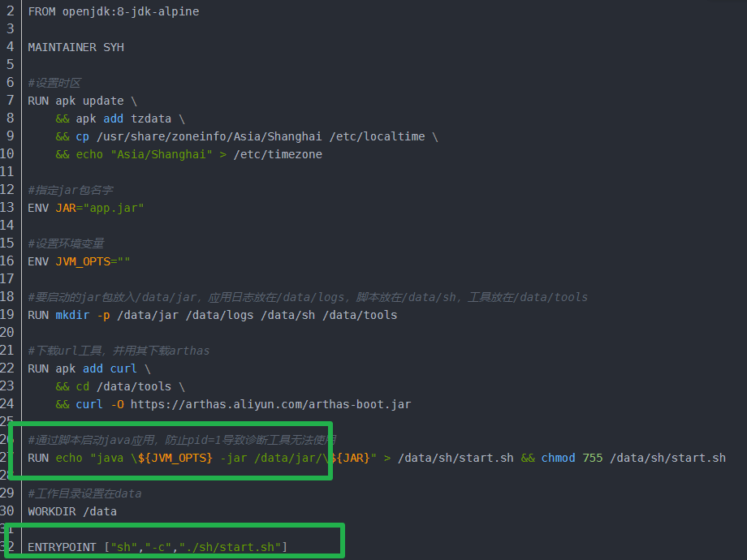The image size is (747, 560).
Task: Click line number 30 in gutter
Action: click(x=7, y=510)
